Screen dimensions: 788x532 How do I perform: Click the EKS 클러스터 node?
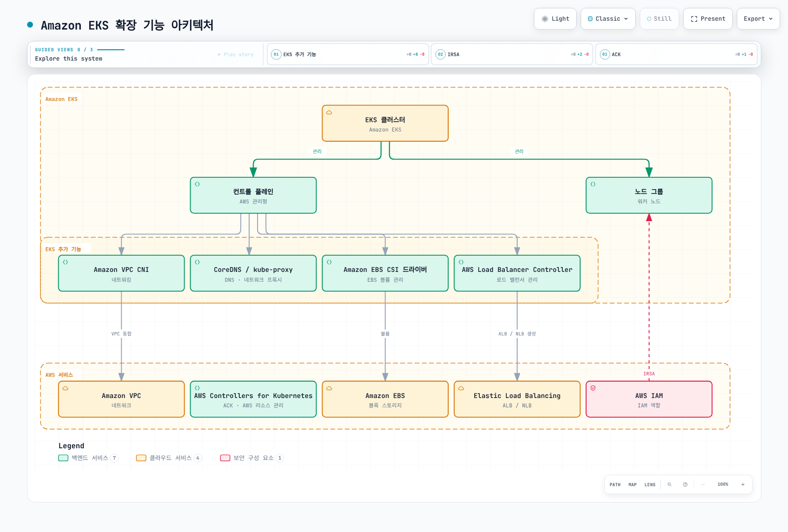pyautogui.click(x=385, y=123)
